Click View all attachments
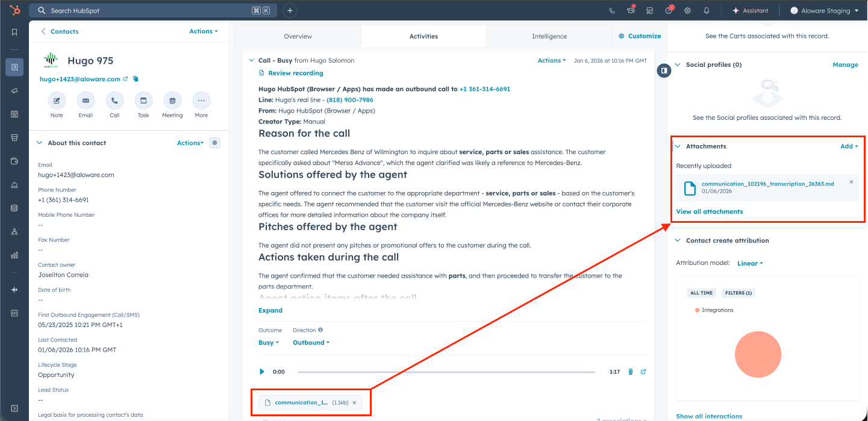868x421 pixels. coord(710,211)
